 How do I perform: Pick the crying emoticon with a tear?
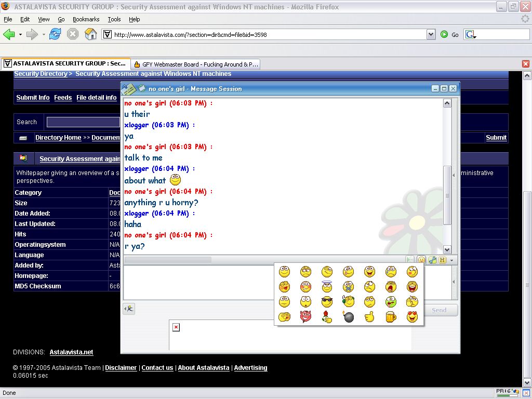[391, 271]
